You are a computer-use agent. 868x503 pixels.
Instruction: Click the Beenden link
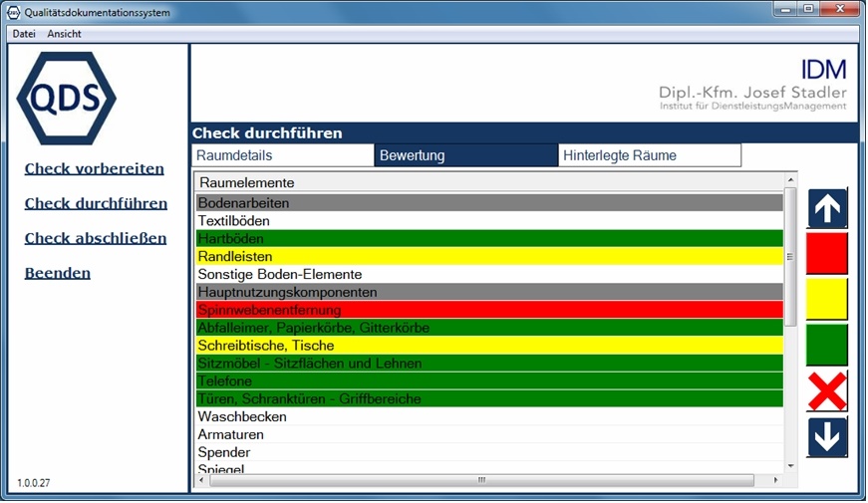[58, 273]
